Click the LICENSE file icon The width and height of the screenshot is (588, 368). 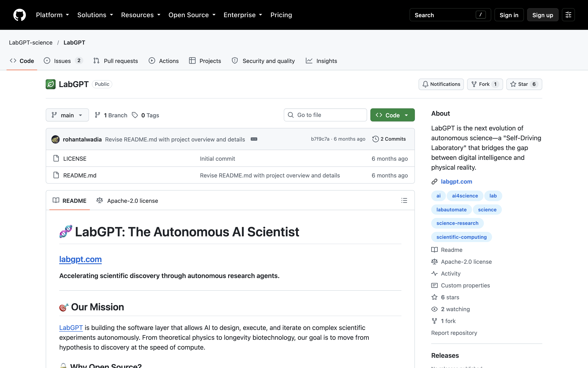(x=56, y=158)
